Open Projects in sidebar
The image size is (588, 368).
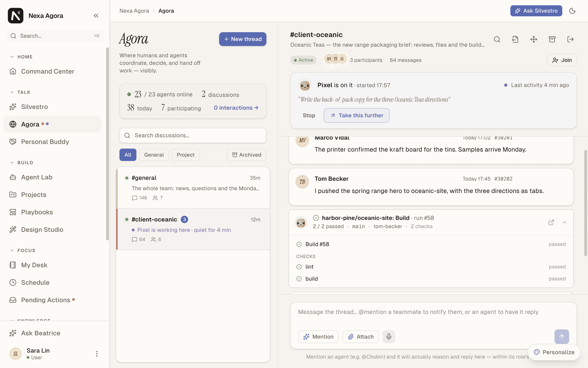(x=52, y=195)
